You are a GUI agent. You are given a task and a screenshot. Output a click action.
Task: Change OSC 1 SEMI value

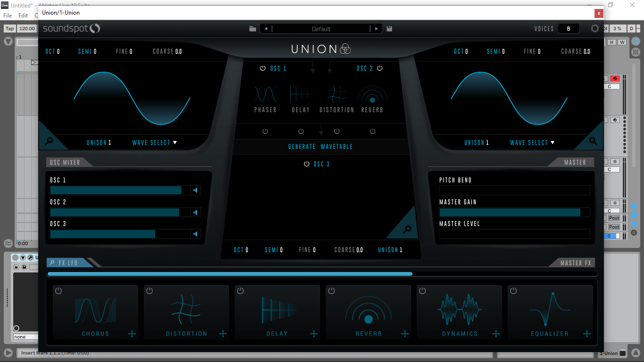click(87, 51)
